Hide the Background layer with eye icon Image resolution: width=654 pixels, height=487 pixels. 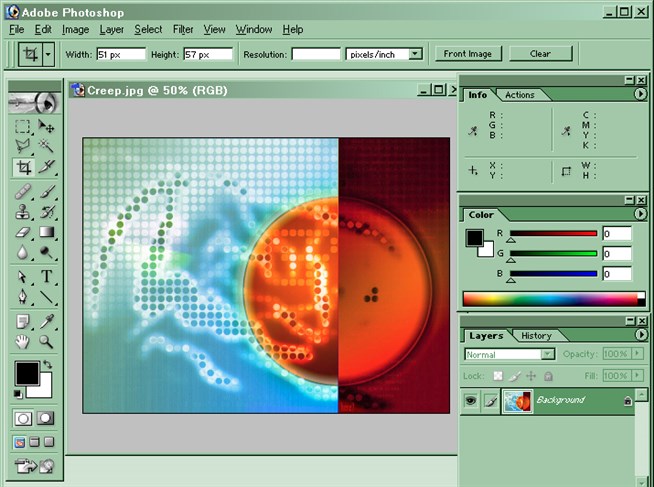click(x=471, y=400)
